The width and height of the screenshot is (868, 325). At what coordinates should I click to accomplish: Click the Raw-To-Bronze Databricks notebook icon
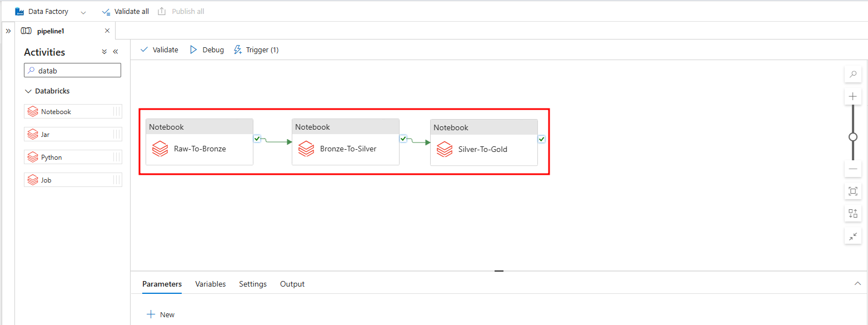160,149
